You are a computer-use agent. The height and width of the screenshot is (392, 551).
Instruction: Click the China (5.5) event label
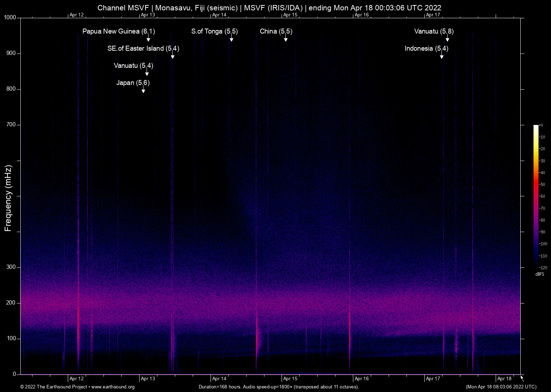coord(276,31)
